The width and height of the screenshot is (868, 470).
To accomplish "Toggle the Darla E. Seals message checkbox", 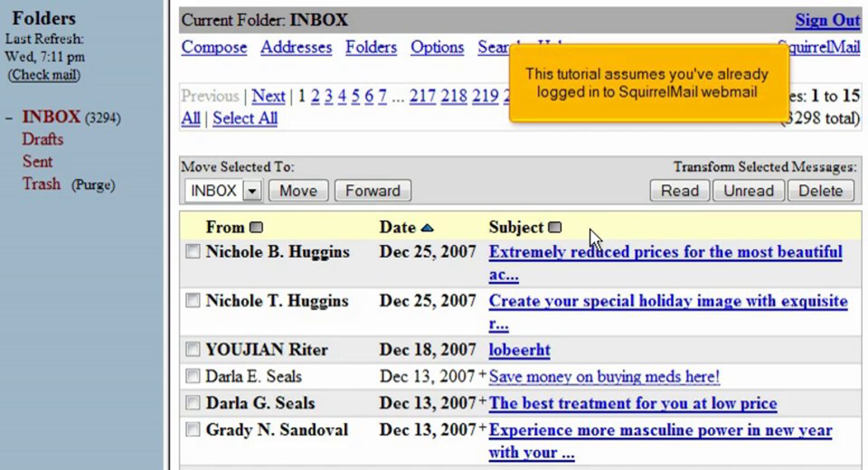I will [x=192, y=376].
